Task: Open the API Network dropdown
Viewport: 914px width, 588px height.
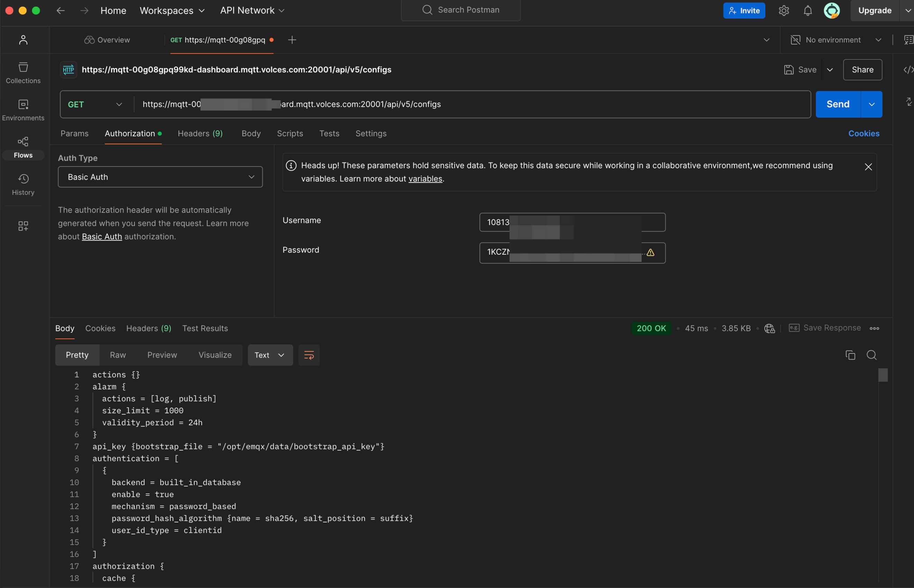Action: click(252, 10)
